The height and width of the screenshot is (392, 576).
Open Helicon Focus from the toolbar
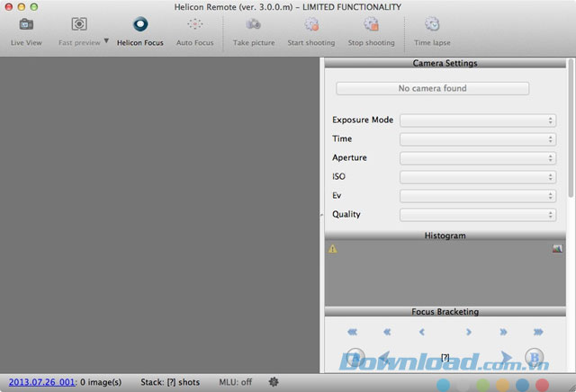point(140,24)
